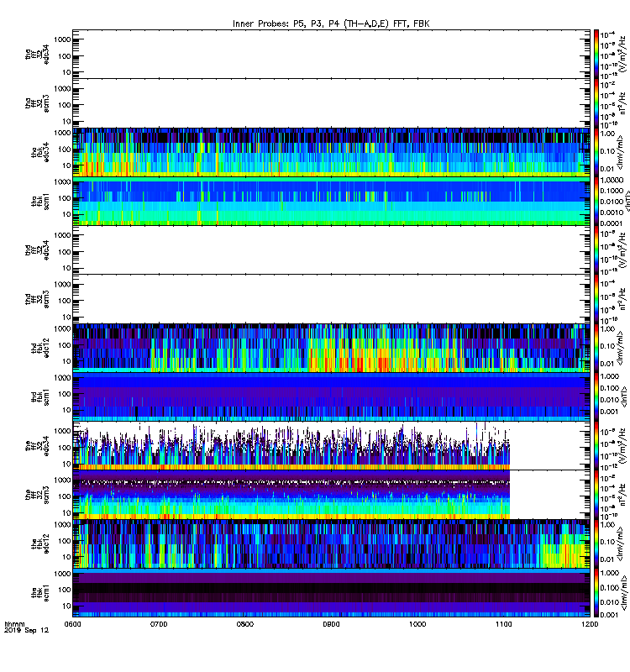630x672 pixels.
Task: Select the empty 'tha fff 32 edc34' panel
Action: (x=331, y=54)
